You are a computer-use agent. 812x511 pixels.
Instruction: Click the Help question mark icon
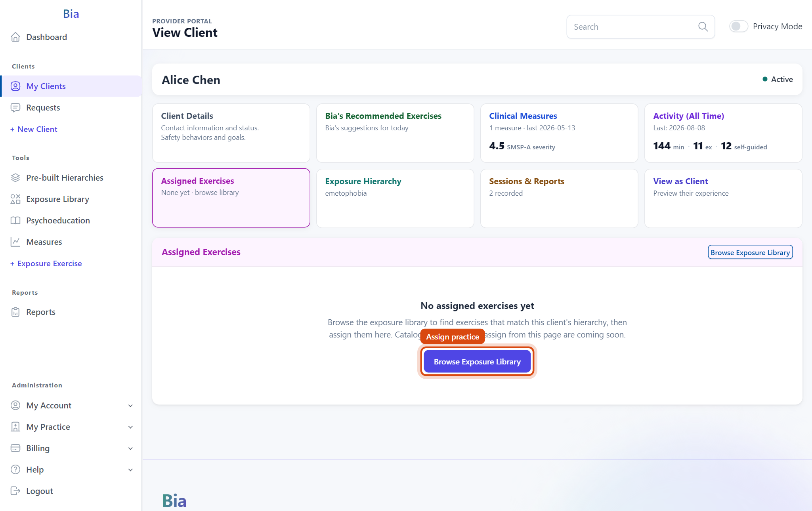click(15, 469)
